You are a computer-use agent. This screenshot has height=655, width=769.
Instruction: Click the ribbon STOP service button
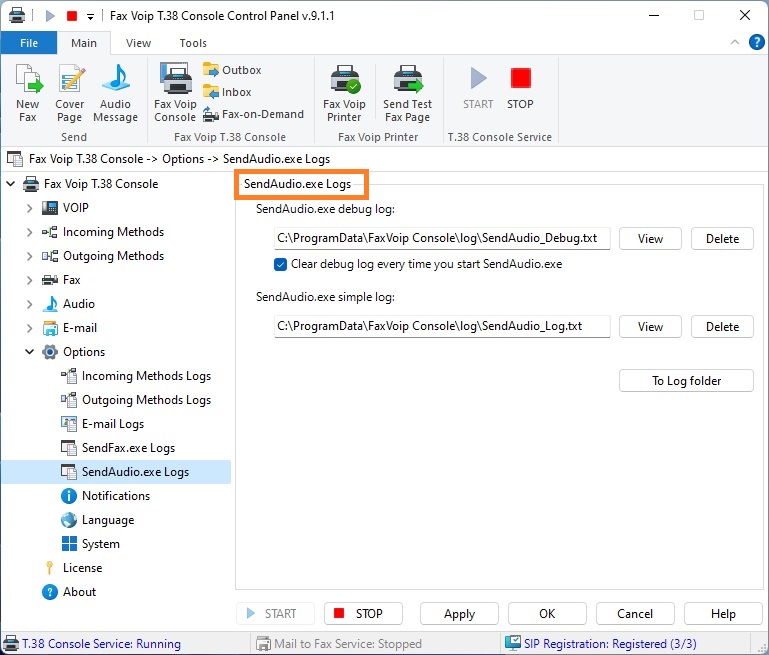click(520, 89)
